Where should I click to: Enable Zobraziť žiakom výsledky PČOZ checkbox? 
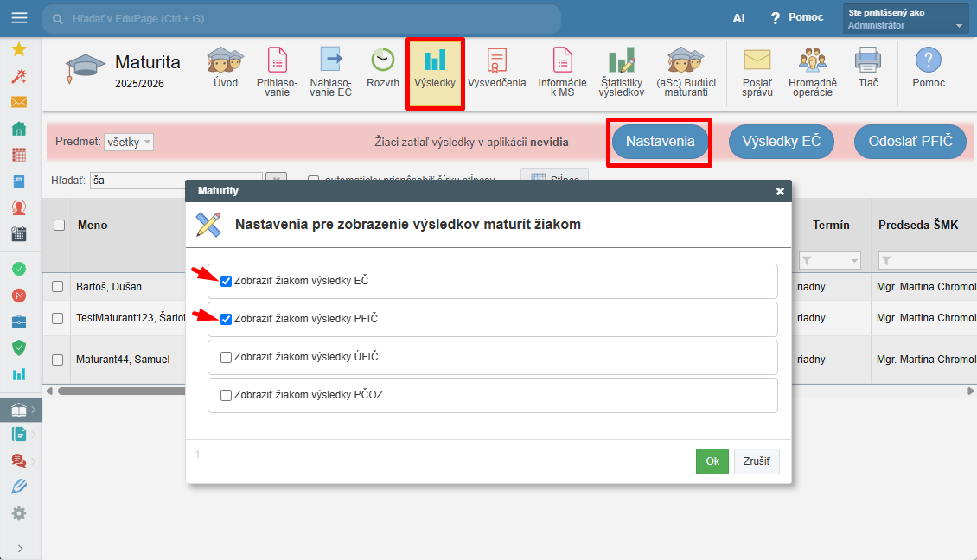227,395
